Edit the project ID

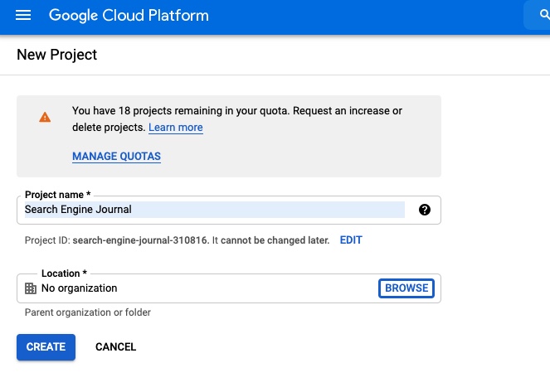click(351, 240)
